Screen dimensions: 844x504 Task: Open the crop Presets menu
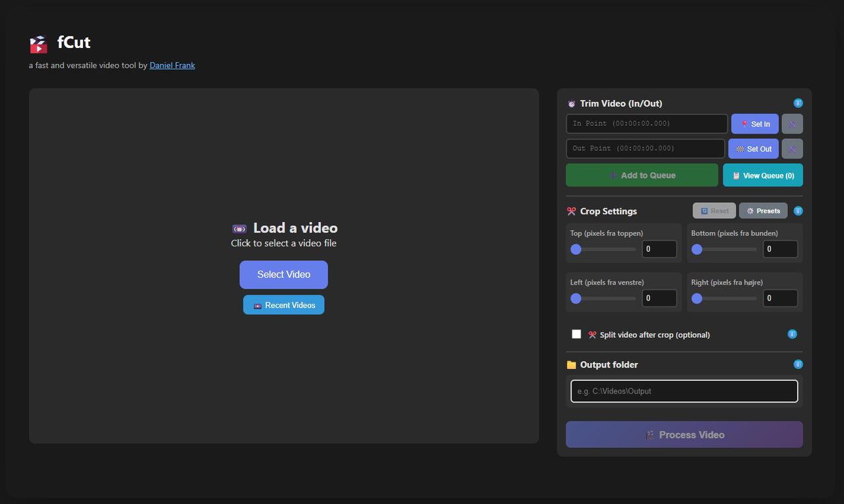tap(763, 211)
